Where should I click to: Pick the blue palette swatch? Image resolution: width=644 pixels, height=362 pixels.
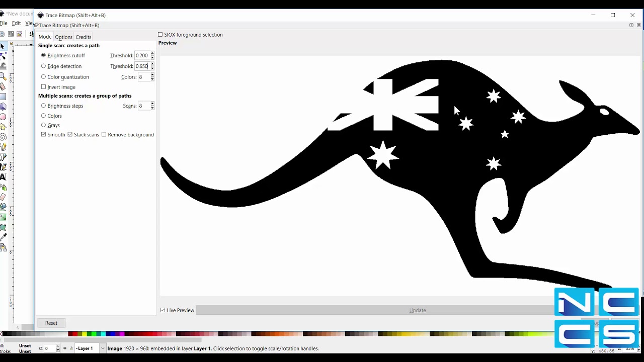[x=113, y=334]
